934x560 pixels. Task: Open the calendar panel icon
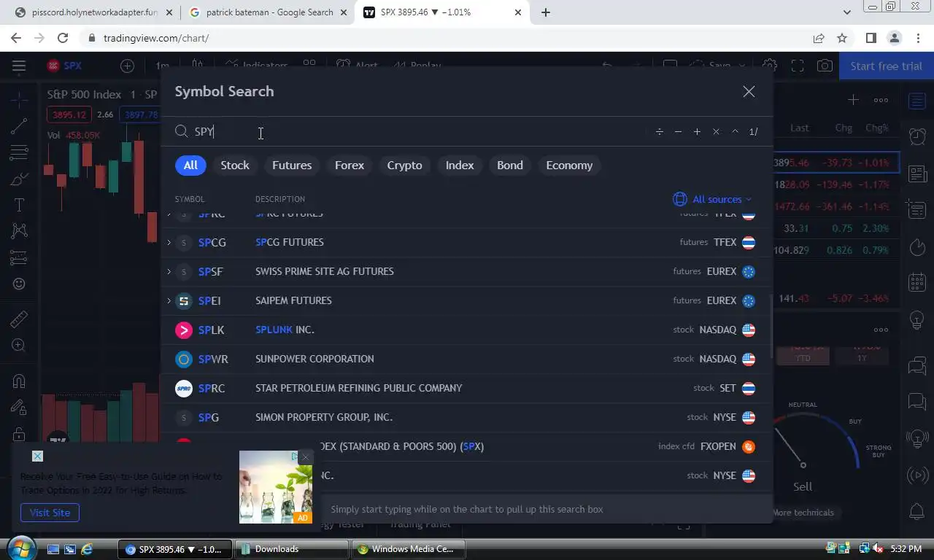click(917, 282)
